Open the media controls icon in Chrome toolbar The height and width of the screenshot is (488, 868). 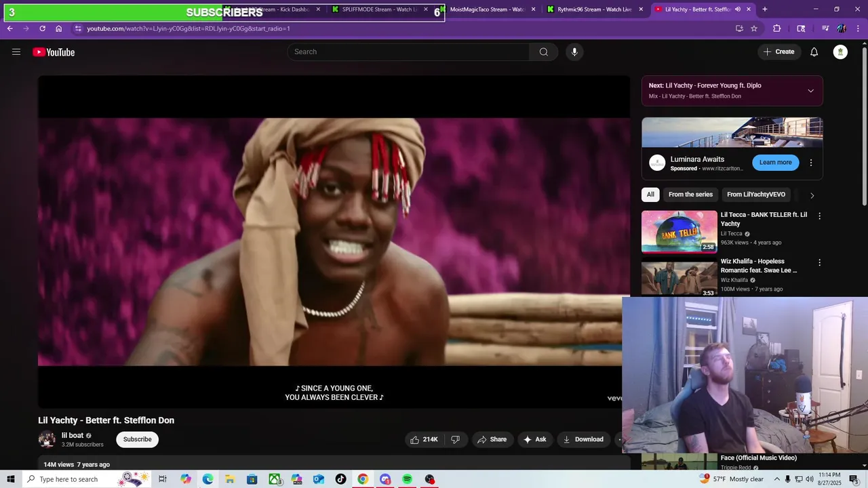(825, 28)
